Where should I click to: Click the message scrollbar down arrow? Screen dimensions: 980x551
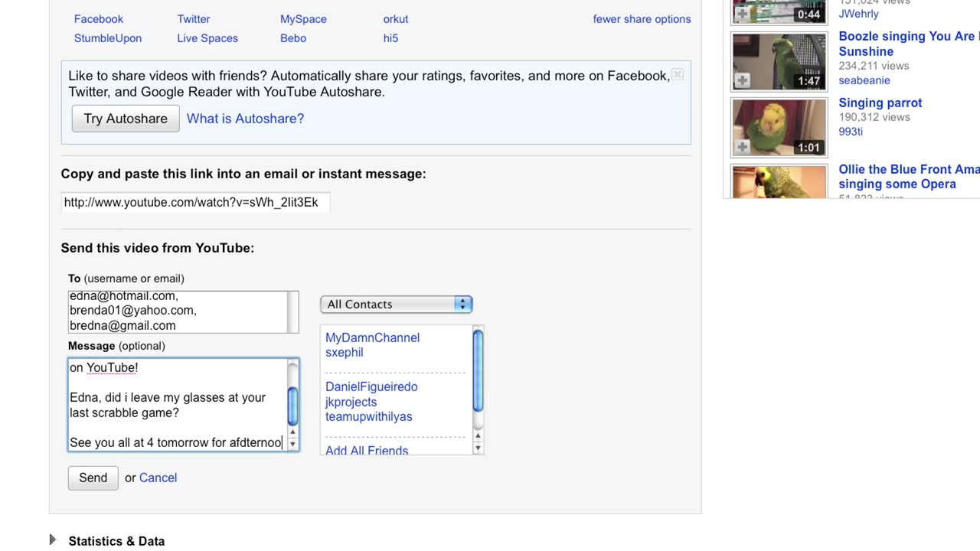(292, 444)
